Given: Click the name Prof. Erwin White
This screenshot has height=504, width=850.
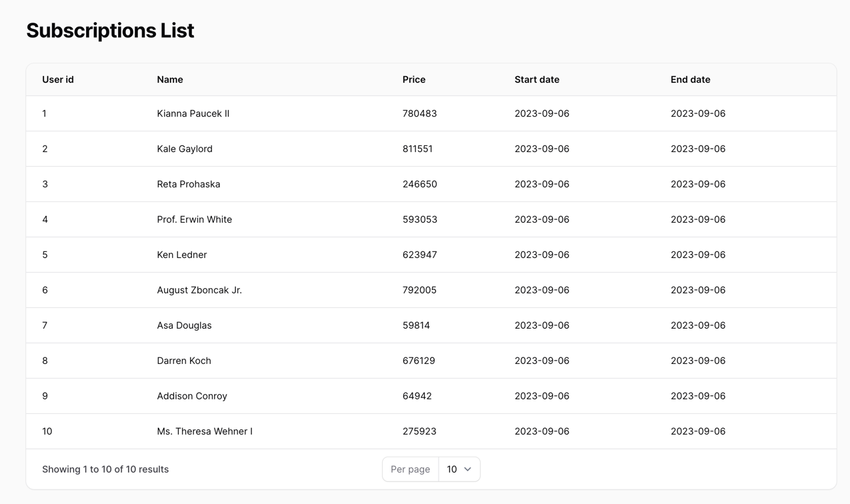Looking at the screenshot, I should tap(195, 219).
